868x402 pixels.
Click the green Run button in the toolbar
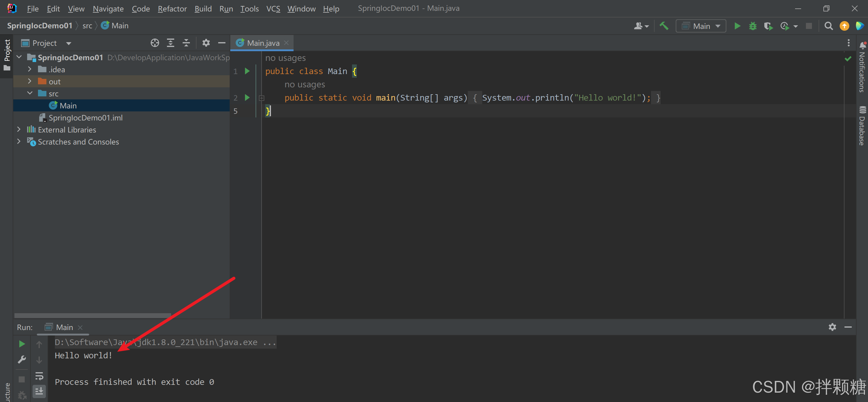(737, 26)
